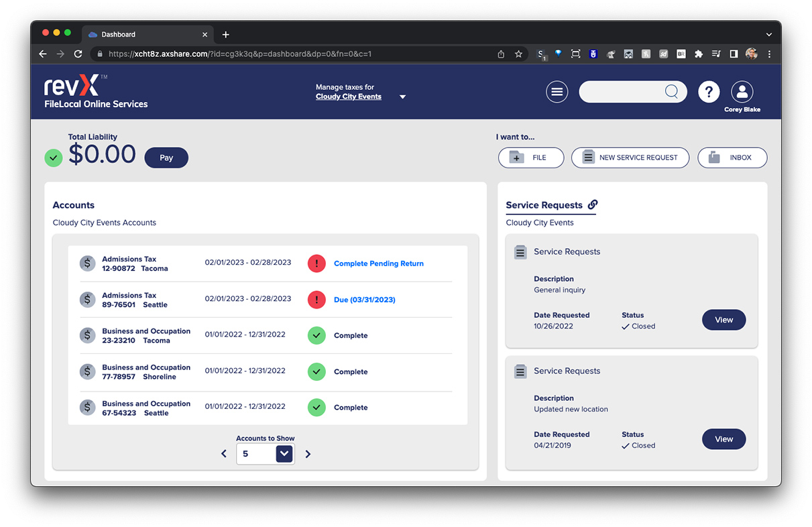Click date 10/26/2022 on General inquiry card
This screenshot has height=527, width=812.
point(553,327)
